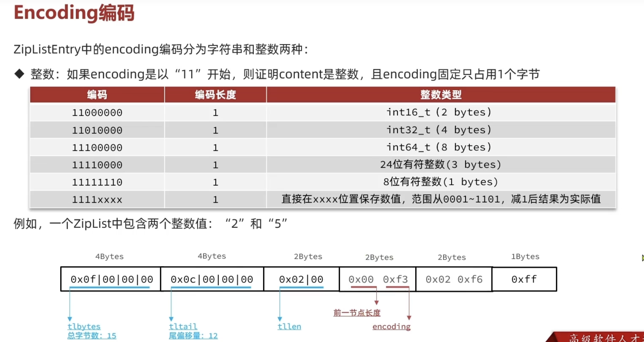Viewport: 644px width, 342px height.
Task: Select the 1111xxxx table row
Action: (97, 199)
